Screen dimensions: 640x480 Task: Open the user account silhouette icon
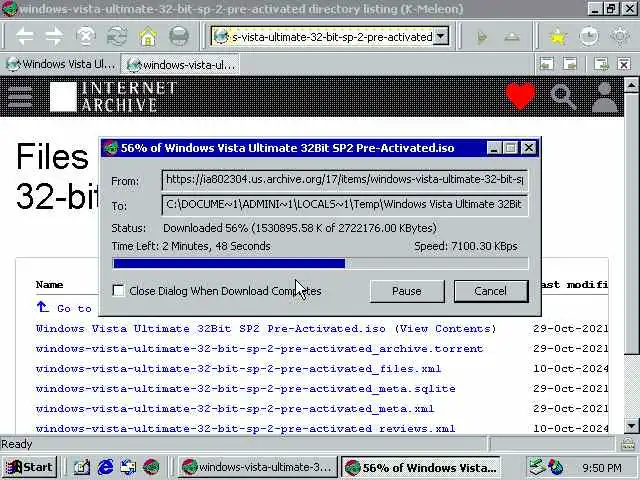604,97
